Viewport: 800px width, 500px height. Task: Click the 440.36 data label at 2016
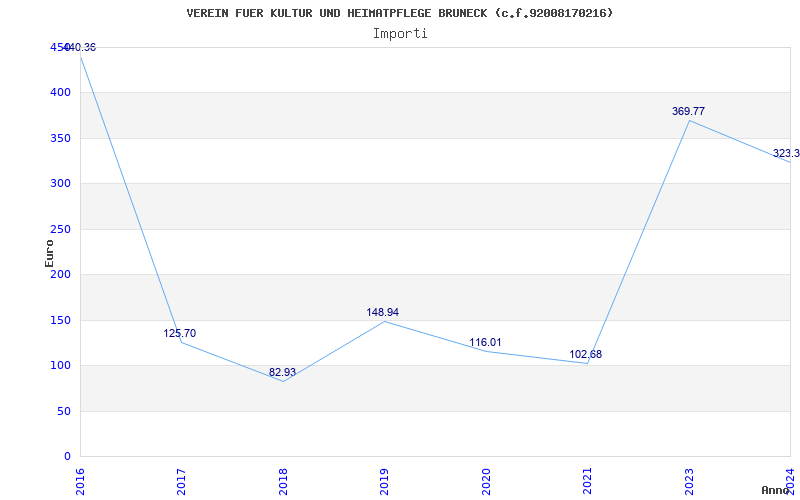(80, 47)
